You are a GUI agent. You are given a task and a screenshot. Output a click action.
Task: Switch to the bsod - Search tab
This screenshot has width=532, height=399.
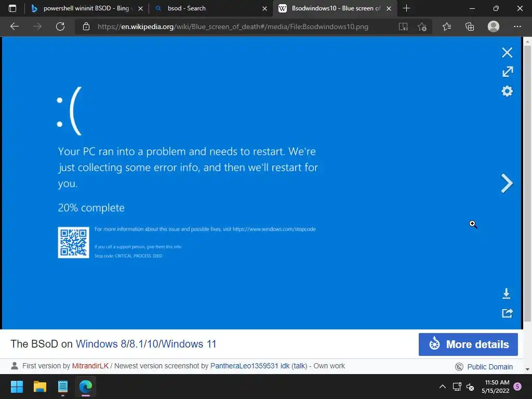pyautogui.click(x=210, y=8)
